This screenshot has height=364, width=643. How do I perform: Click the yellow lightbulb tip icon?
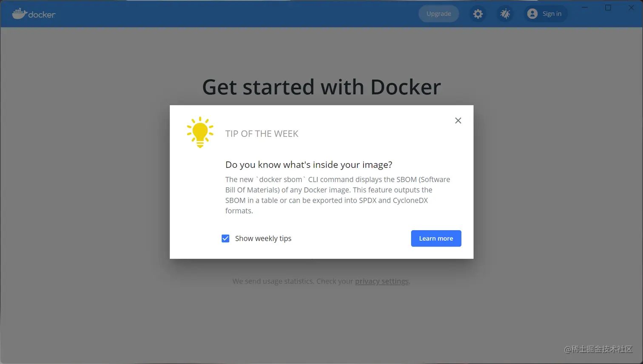(200, 132)
